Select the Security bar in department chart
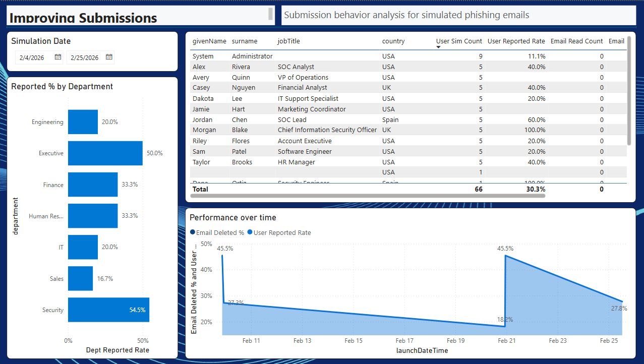Image resolution: width=644 pixels, height=364 pixels. [108, 310]
